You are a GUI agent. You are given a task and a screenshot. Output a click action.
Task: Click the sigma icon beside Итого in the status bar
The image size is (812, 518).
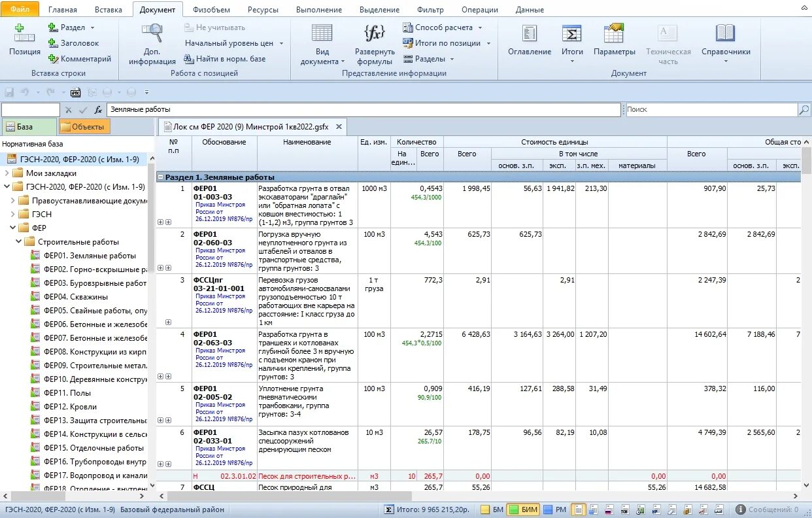tap(388, 509)
